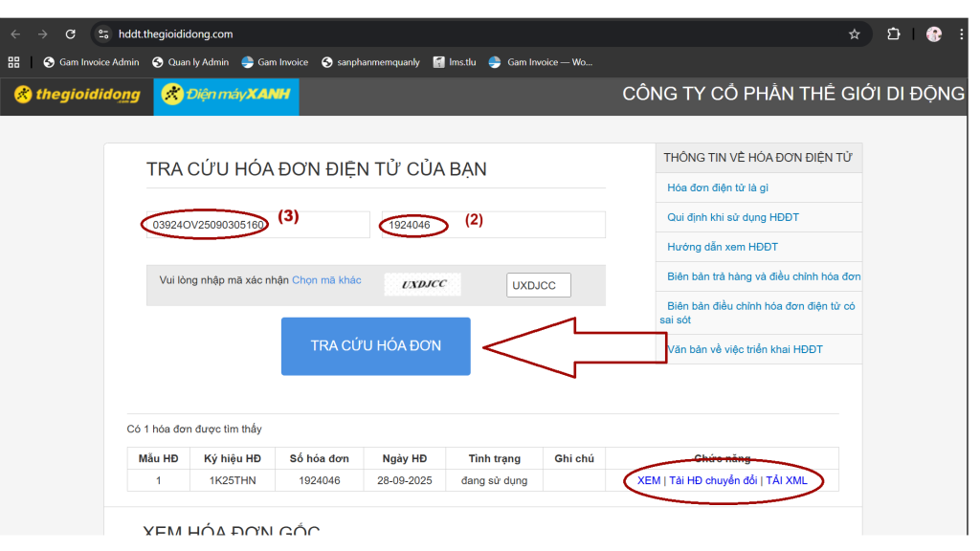Reload the page with refresh icon
This screenshot has height=551, width=980.
click(70, 34)
